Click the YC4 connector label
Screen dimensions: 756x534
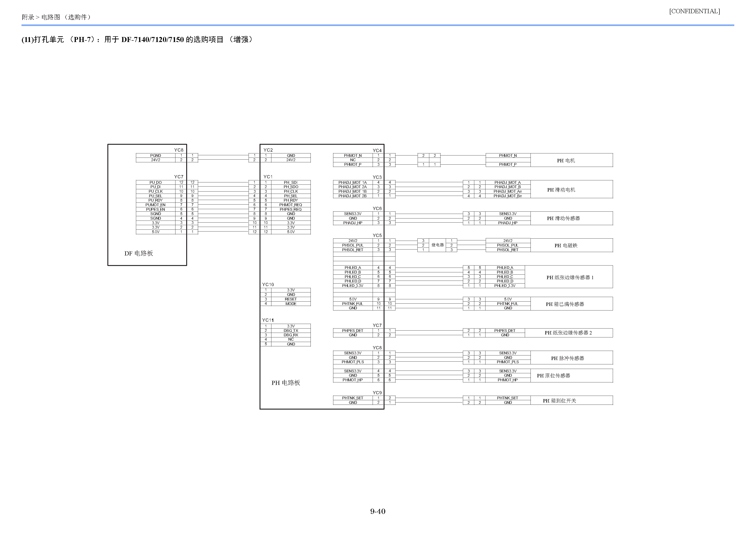pyautogui.click(x=377, y=150)
